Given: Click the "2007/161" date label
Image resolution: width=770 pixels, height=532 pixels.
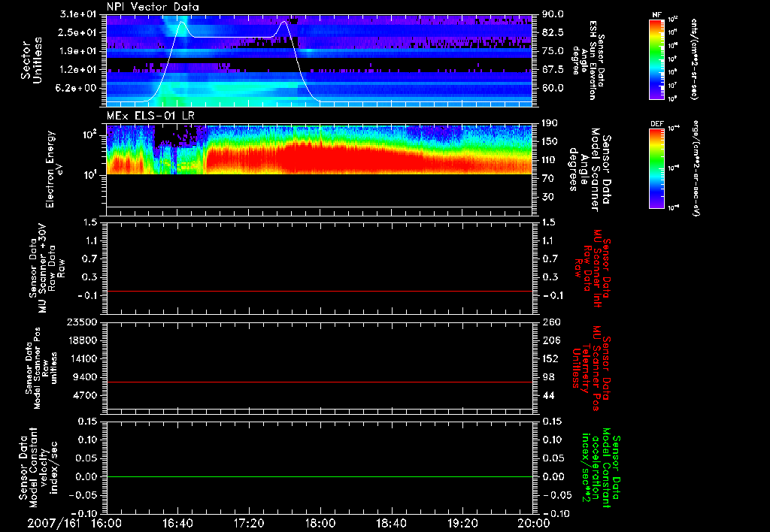Looking at the screenshot, I should click(53, 523).
